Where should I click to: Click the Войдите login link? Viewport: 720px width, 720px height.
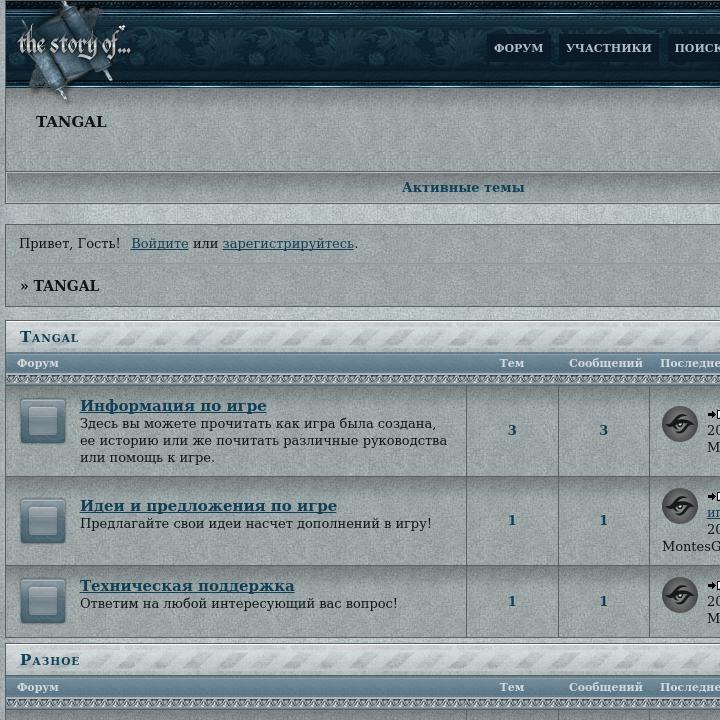[160, 243]
